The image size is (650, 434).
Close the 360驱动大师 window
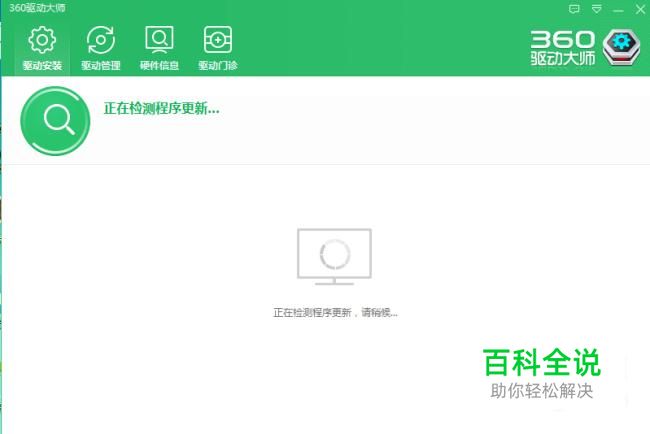(640, 9)
